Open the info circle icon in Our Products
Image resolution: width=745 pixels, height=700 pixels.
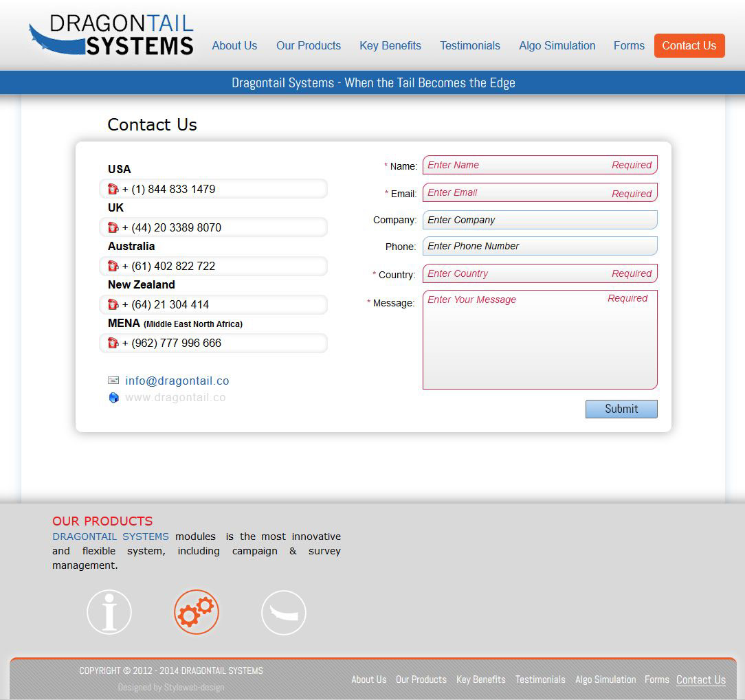click(x=109, y=612)
